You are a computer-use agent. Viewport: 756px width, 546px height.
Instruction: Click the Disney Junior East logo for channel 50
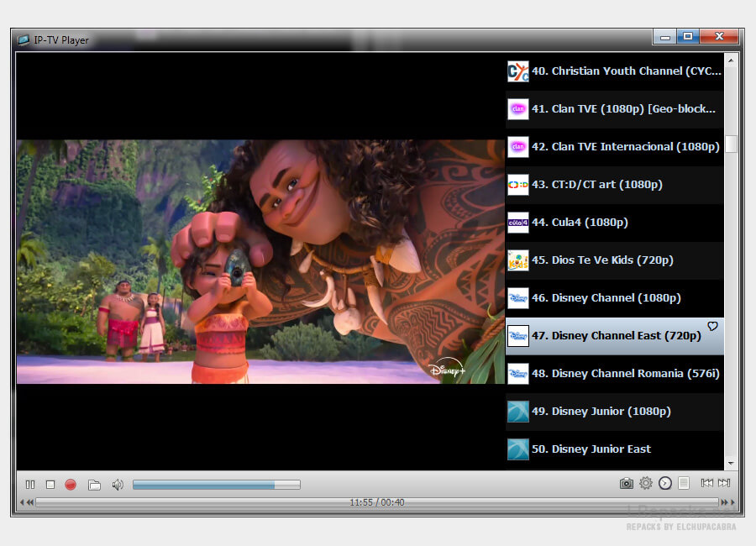click(518, 449)
